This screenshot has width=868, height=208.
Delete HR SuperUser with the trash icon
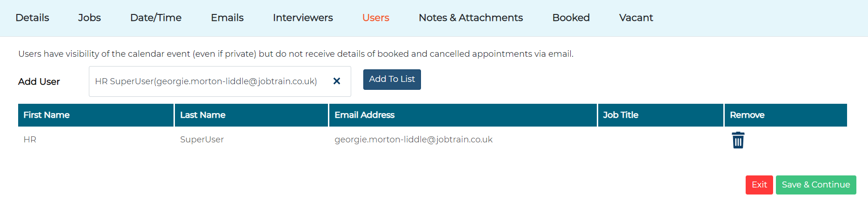point(738,140)
